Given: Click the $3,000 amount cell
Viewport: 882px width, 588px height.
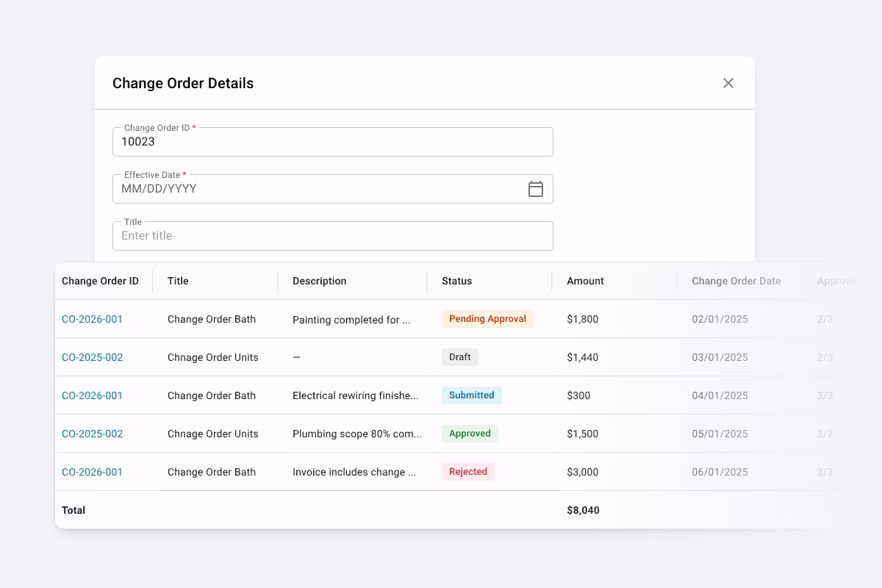Looking at the screenshot, I should click(x=583, y=472).
